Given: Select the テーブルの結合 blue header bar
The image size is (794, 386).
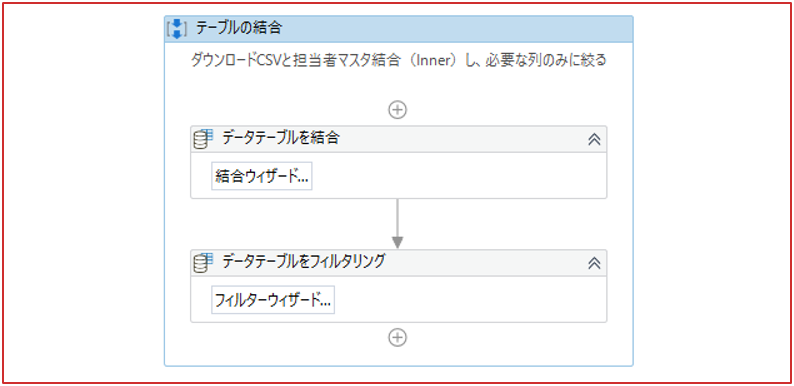Looking at the screenshot, I should click(399, 29).
